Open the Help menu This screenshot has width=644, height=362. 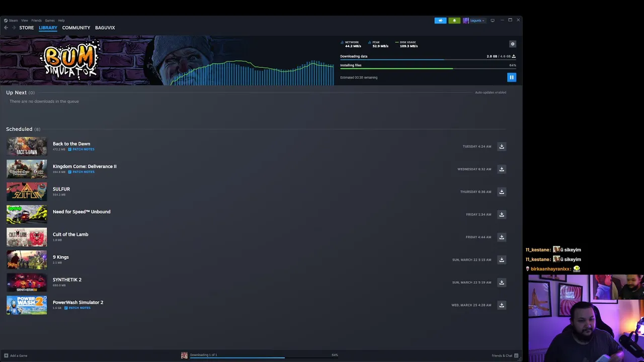pyautogui.click(x=61, y=21)
